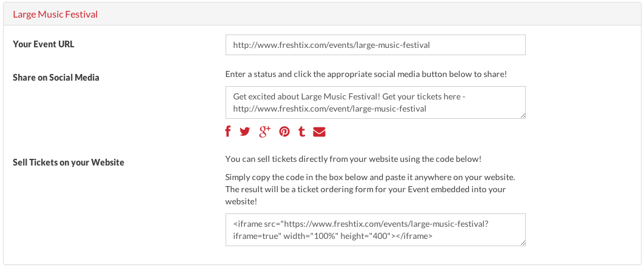This screenshot has width=644, height=268.
Task: Click the Your Event URL field
Action: point(375,45)
